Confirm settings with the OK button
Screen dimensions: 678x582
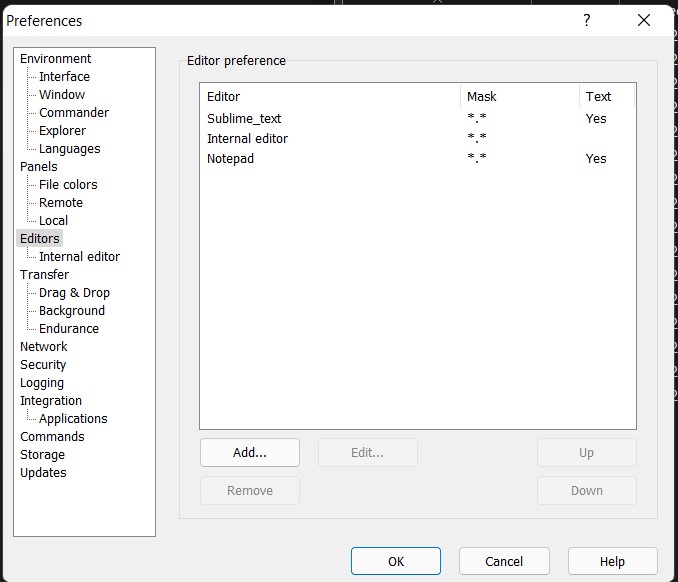[x=396, y=561]
